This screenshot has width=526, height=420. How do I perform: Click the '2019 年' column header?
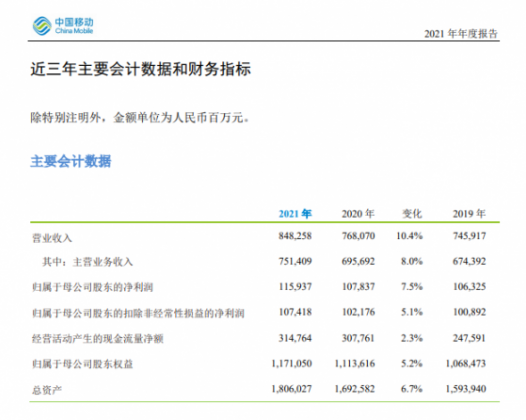click(x=469, y=214)
